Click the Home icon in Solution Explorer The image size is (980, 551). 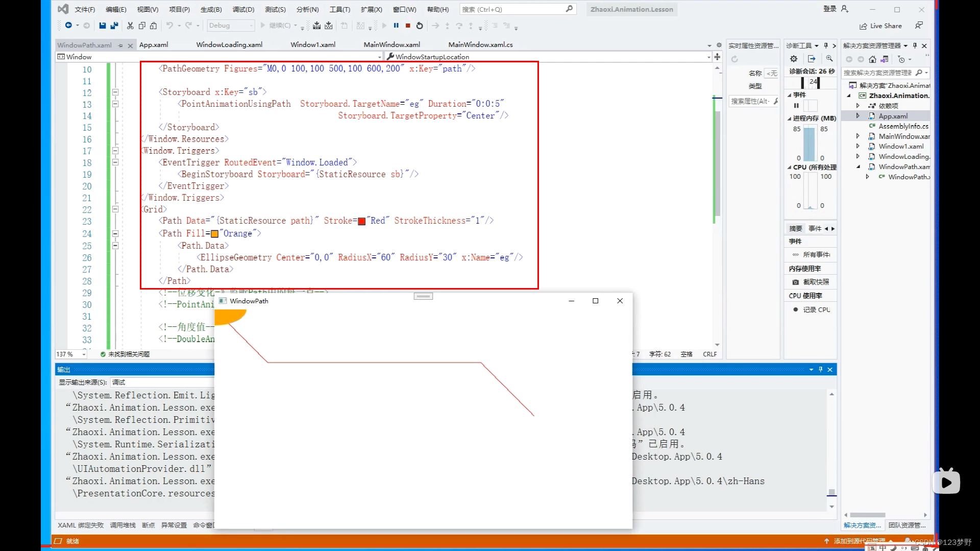pos(872,59)
